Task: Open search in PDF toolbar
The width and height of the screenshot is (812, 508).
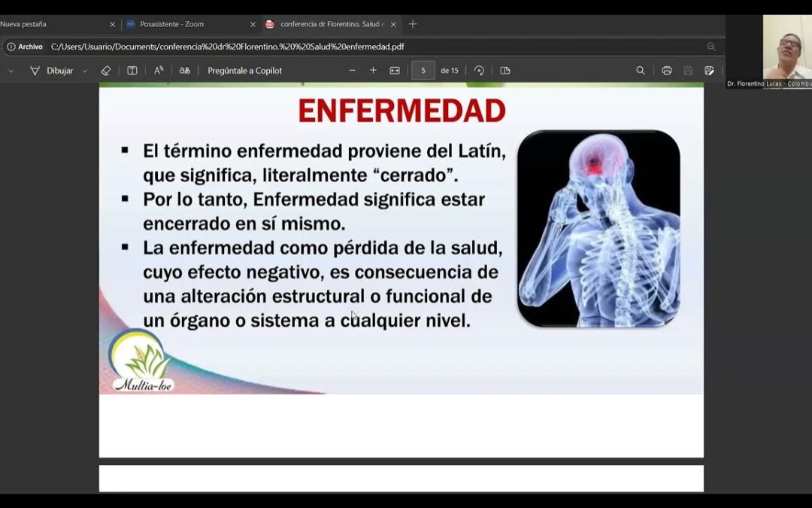Action: pyautogui.click(x=641, y=71)
